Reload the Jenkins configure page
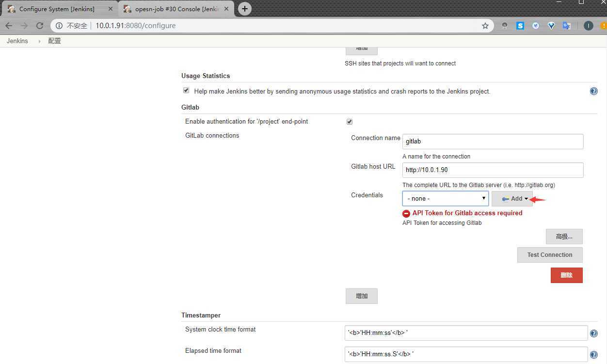The height and width of the screenshot is (364, 607). click(x=40, y=26)
